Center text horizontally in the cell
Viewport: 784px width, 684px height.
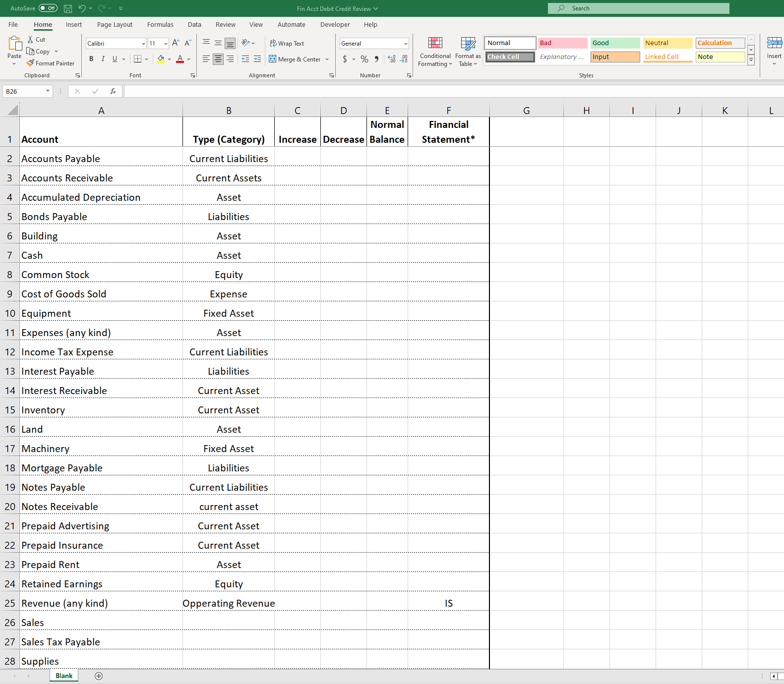(218, 59)
